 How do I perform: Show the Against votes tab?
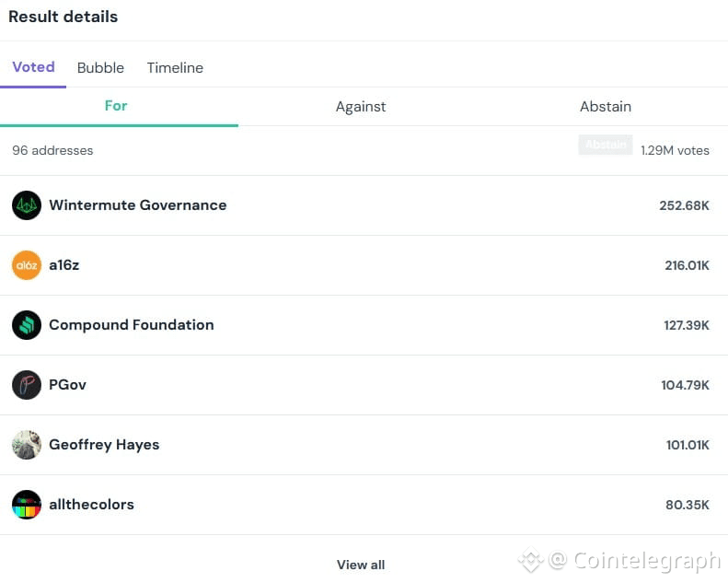[x=361, y=107]
